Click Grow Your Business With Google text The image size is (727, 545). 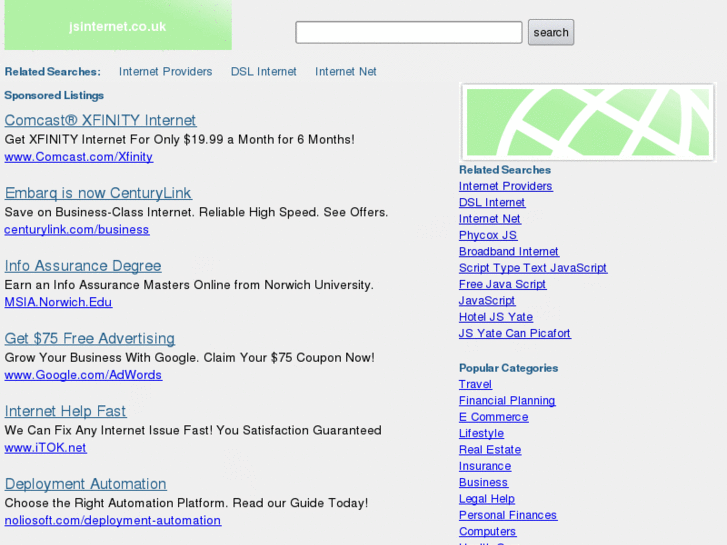190,358
